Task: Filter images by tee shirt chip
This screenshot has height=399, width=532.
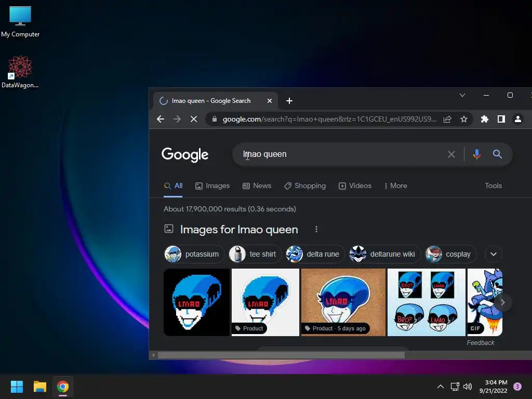Action: [x=255, y=254]
